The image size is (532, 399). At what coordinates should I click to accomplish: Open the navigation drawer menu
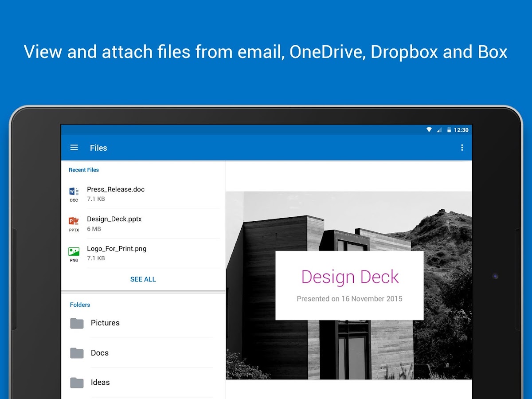coord(74,147)
